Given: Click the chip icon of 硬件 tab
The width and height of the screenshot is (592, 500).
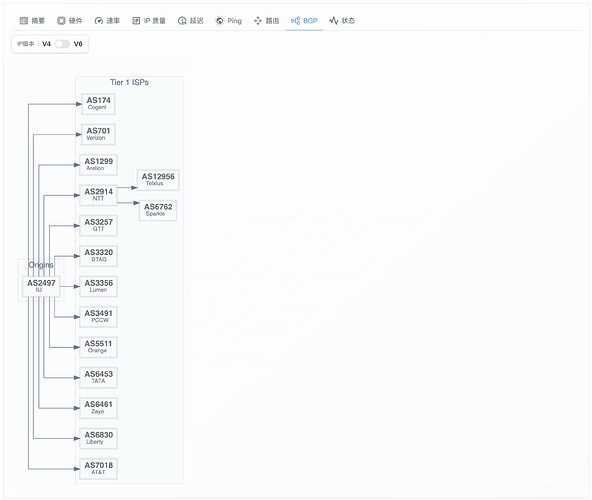Looking at the screenshot, I should tap(61, 21).
